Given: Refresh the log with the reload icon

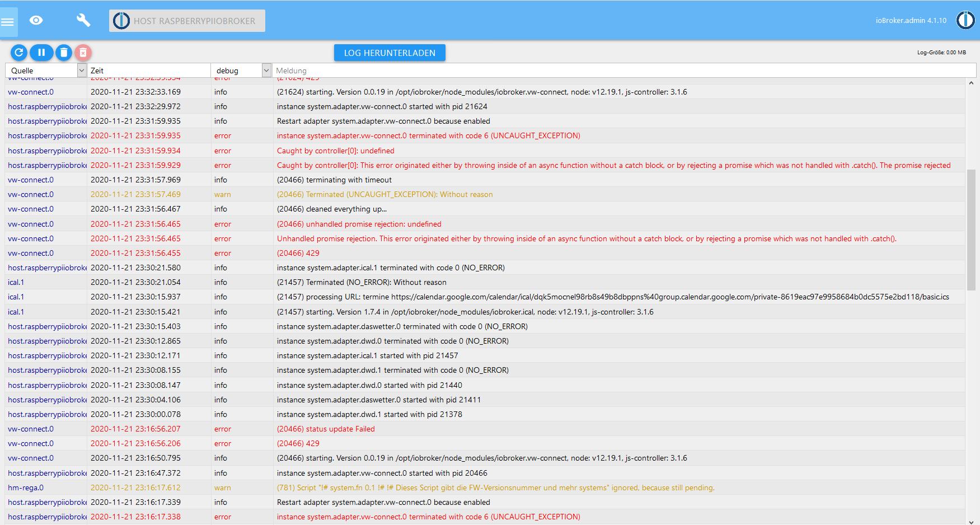Looking at the screenshot, I should 19,53.
